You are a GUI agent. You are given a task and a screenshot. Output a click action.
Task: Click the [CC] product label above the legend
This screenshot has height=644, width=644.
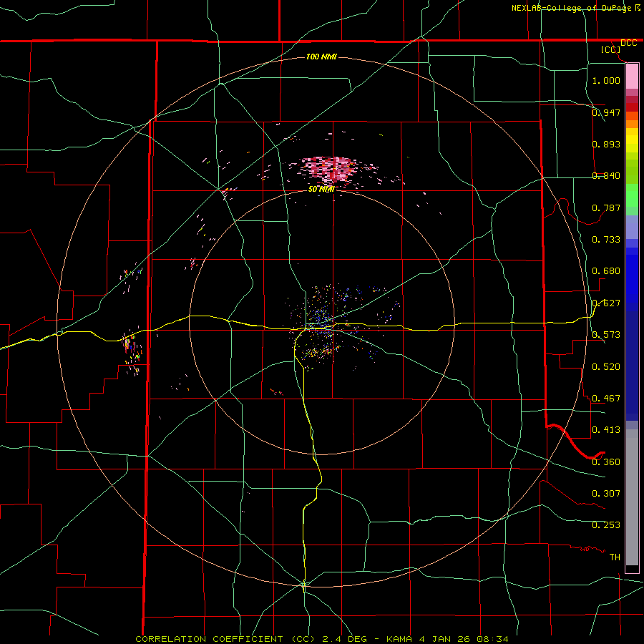(611, 49)
